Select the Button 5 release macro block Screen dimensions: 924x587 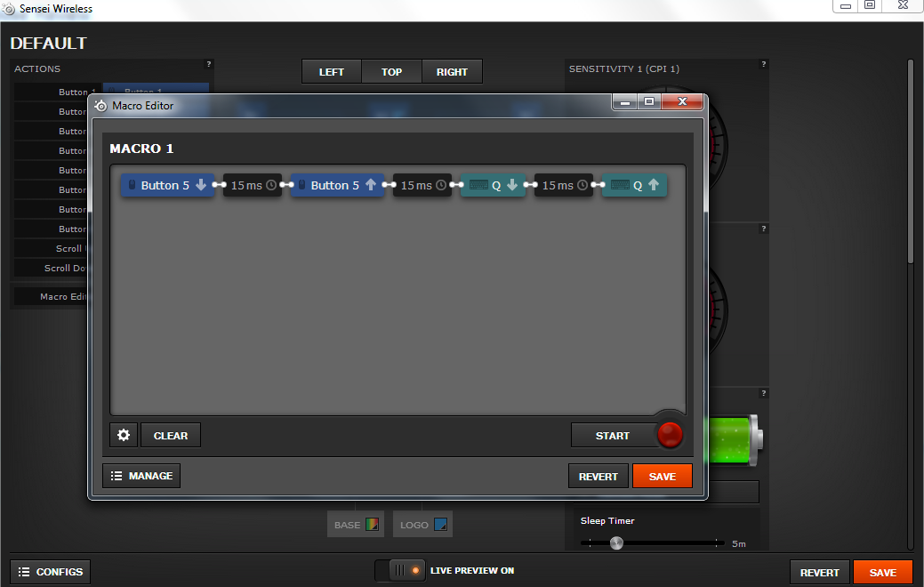pos(337,185)
